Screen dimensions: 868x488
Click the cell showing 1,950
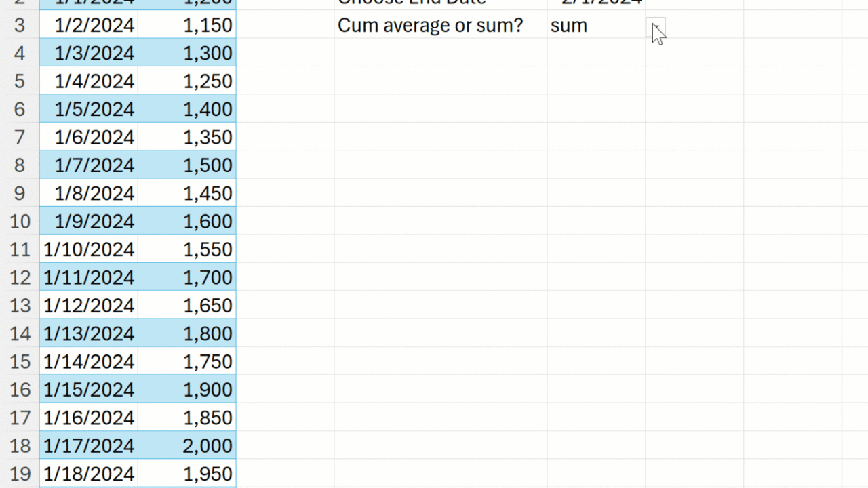coord(187,474)
